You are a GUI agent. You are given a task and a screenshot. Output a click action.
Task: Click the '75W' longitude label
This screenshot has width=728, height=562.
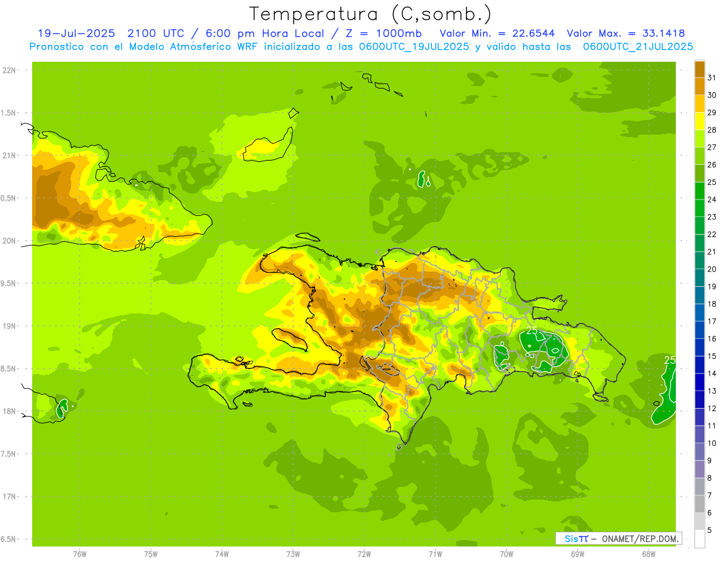point(151,554)
